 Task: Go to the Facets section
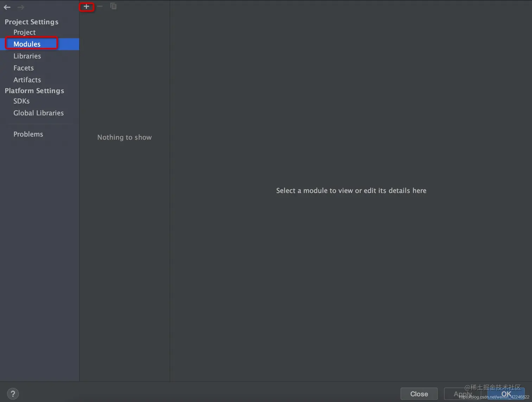pyautogui.click(x=24, y=68)
